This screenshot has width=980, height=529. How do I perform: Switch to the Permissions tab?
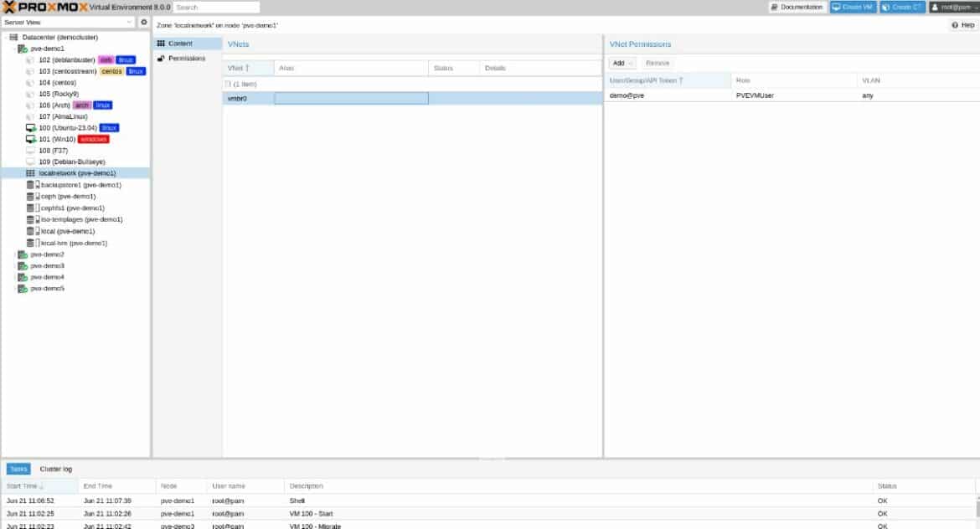coord(188,58)
